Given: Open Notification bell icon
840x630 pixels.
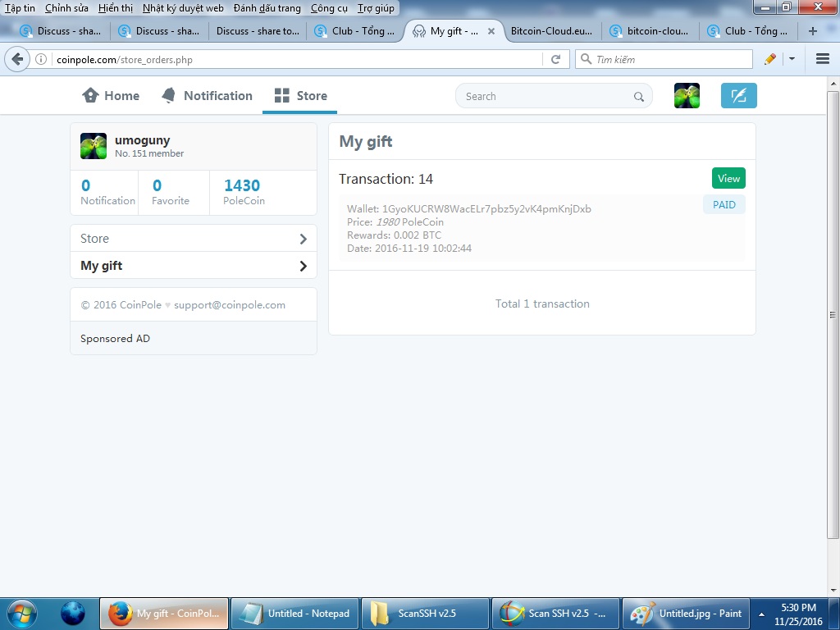Looking at the screenshot, I should click(168, 95).
